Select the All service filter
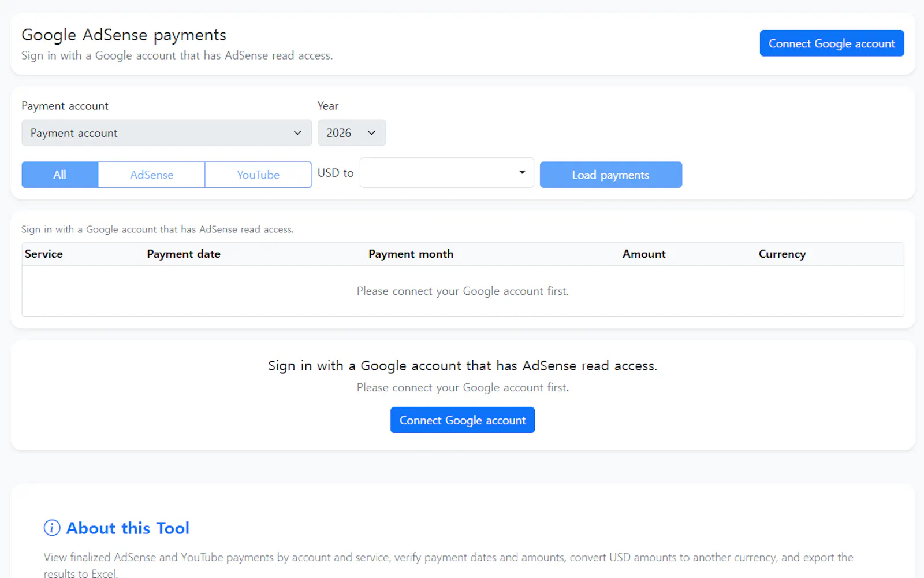Screen dimensions: 924x578 click(60, 175)
